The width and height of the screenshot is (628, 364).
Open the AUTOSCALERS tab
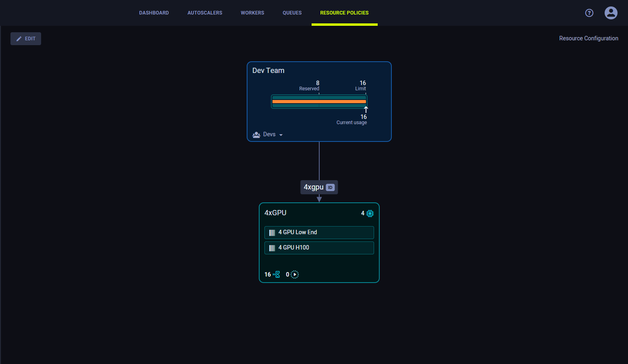click(205, 12)
